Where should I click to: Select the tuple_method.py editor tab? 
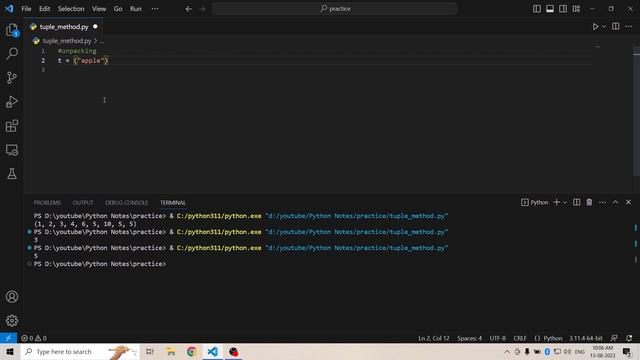[x=64, y=27]
